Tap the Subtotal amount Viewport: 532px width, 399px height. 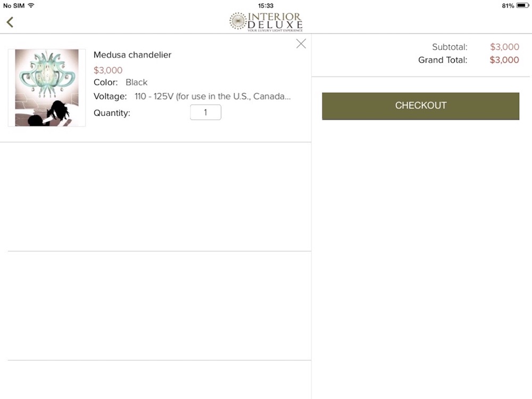click(x=504, y=47)
